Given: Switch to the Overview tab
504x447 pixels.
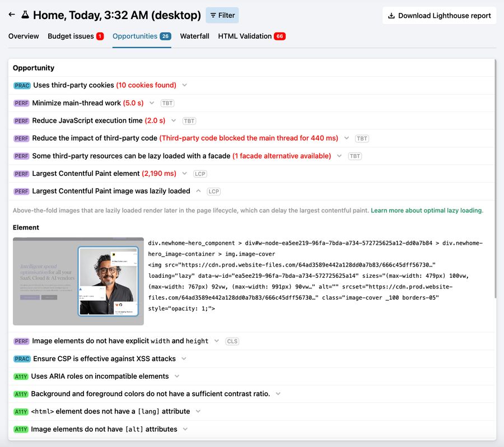Looking at the screenshot, I should [24, 36].
